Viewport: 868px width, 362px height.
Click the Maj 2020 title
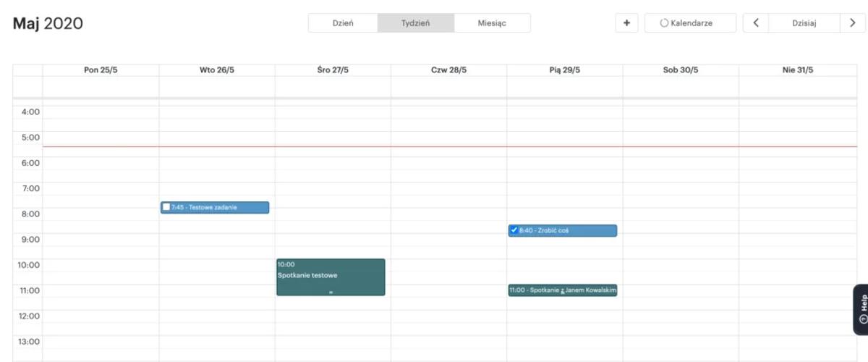[48, 24]
